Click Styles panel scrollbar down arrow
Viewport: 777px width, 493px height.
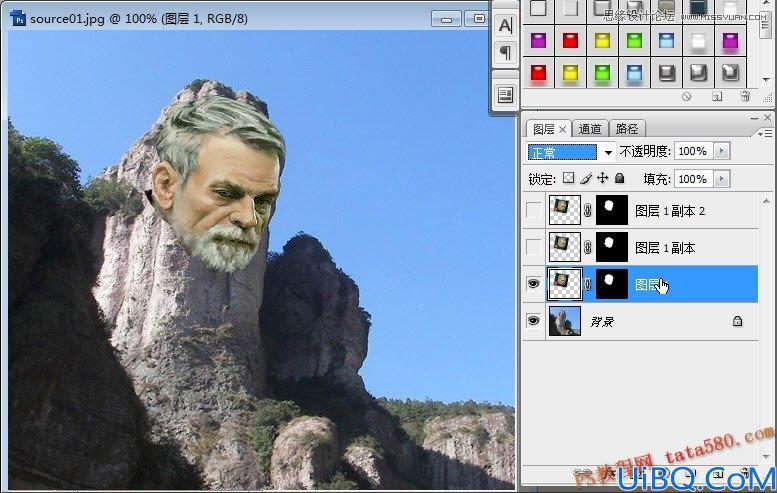pos(766,79)
